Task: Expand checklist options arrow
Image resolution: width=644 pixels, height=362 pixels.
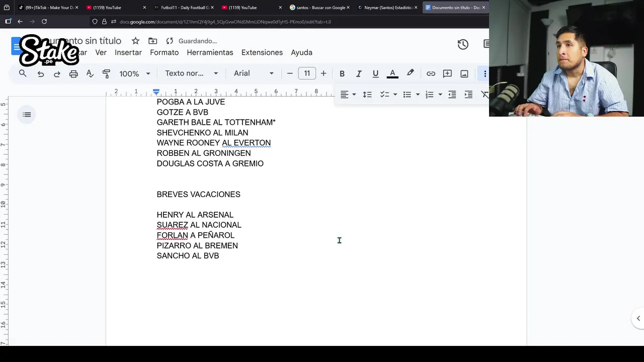Action: click(x=395, y=95)
